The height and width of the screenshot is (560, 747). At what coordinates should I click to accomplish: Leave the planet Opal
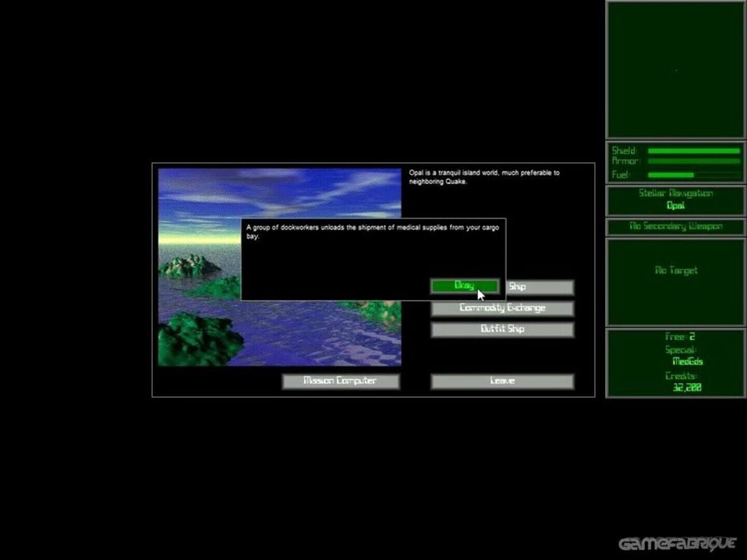pos(502,381)
